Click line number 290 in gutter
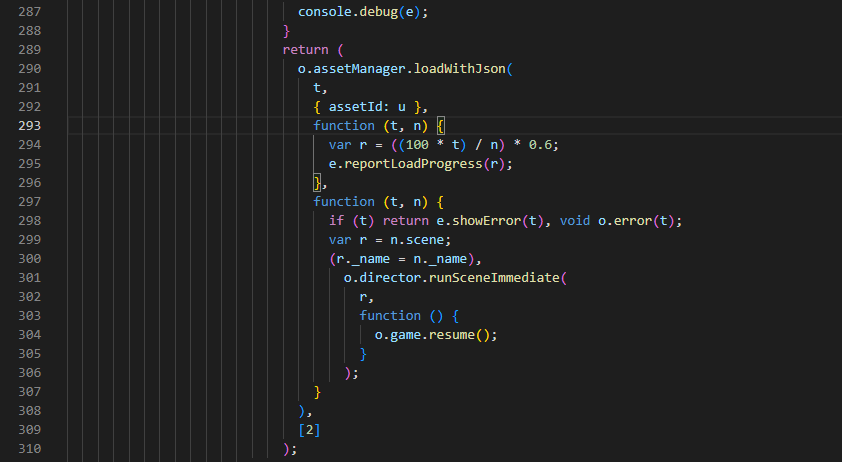 click(x=30, y=69)
